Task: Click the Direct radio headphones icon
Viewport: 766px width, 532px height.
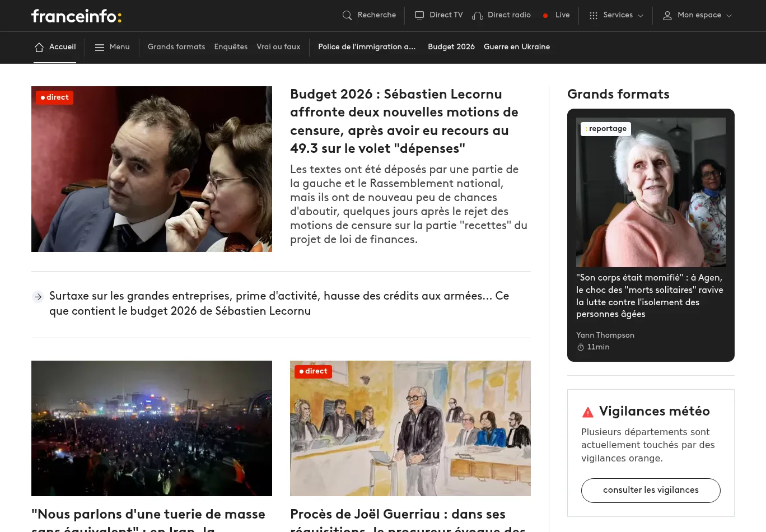Action: coord(477,15)
